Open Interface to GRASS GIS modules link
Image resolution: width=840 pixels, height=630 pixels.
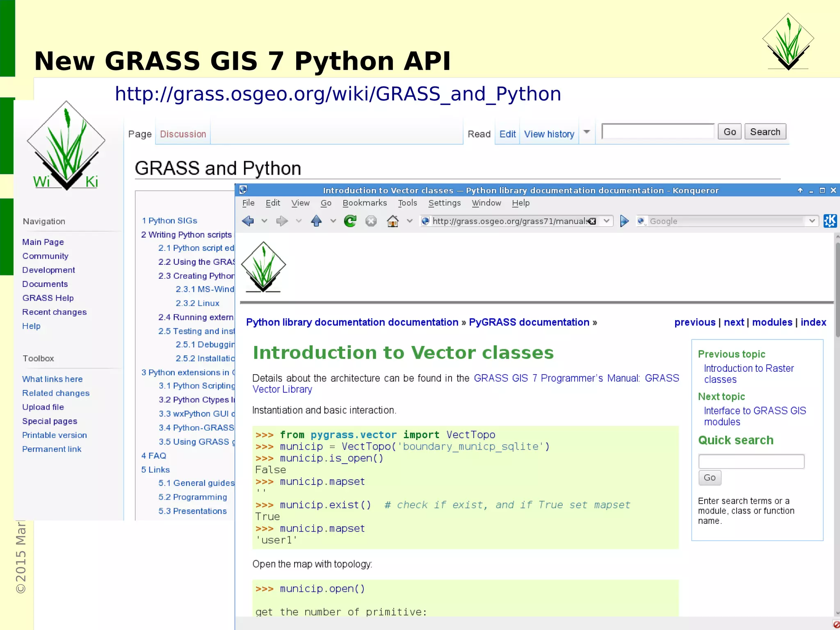(755, 416)
